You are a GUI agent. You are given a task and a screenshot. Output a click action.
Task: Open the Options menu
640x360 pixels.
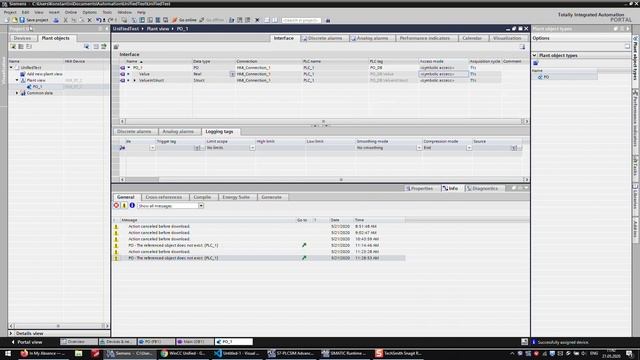click(89, 12)
